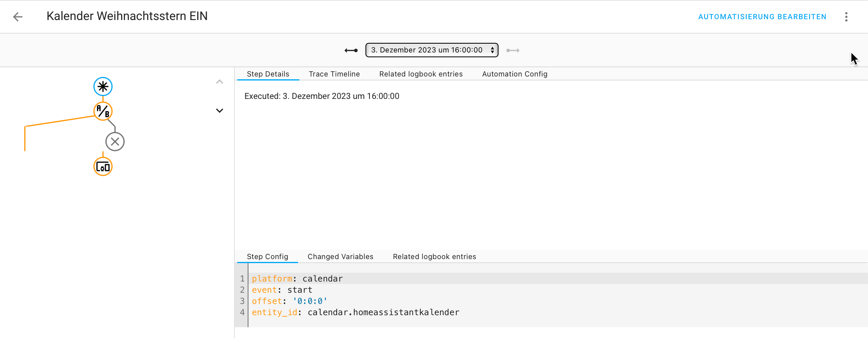Open the three-dot overflow menu
This screenshot has width=868, height=338.
click(846, 17)
